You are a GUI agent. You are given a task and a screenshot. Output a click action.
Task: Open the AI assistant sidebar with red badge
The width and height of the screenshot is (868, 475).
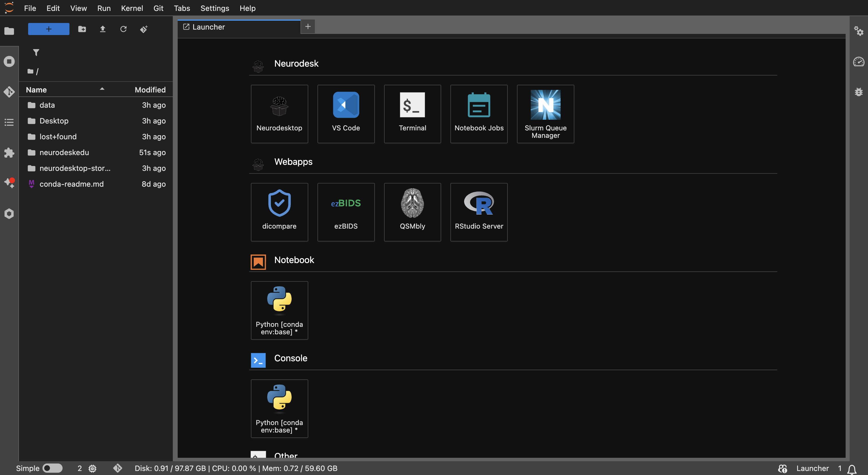9,183
